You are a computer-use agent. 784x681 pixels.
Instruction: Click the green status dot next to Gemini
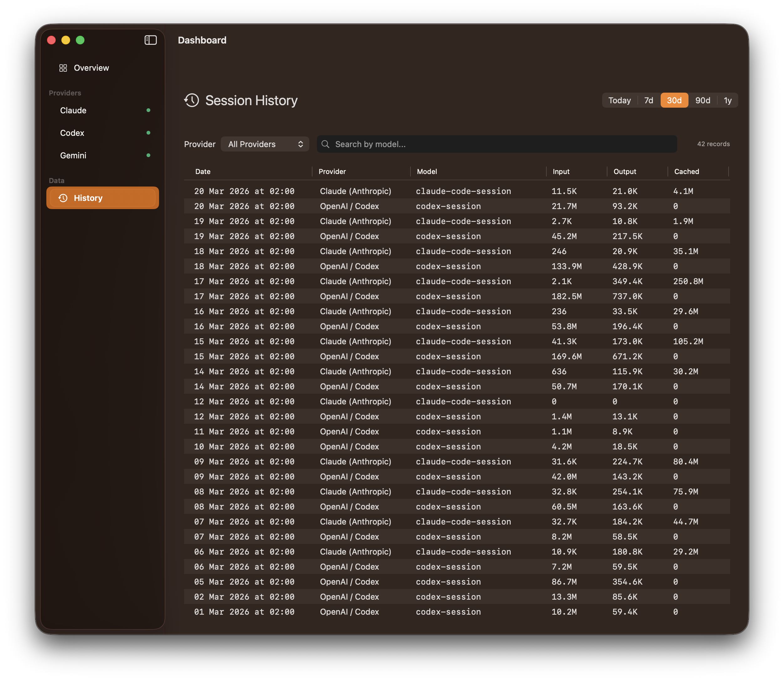[x=148, y=155]
